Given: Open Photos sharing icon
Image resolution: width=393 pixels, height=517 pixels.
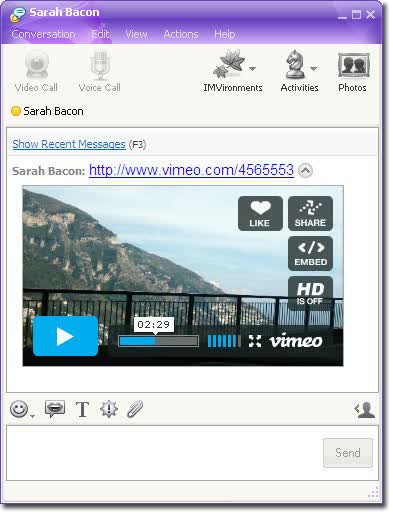Looking at the screenshot, I should point(354,65).
